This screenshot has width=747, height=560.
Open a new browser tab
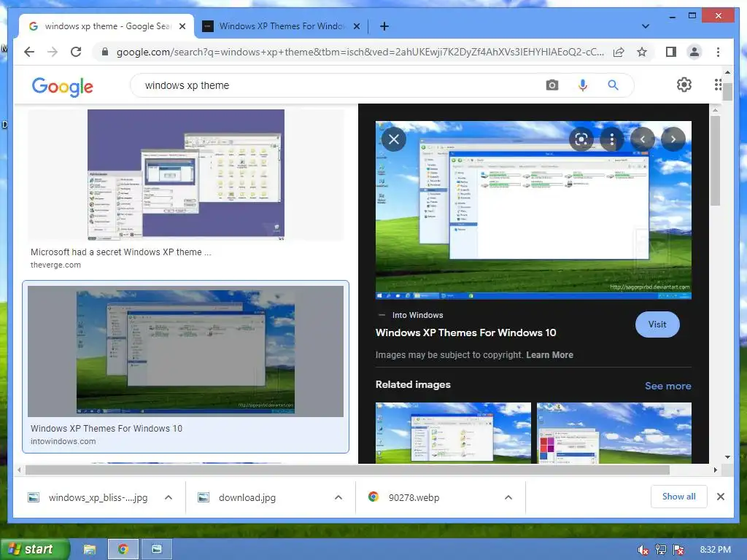pos(384,26)
